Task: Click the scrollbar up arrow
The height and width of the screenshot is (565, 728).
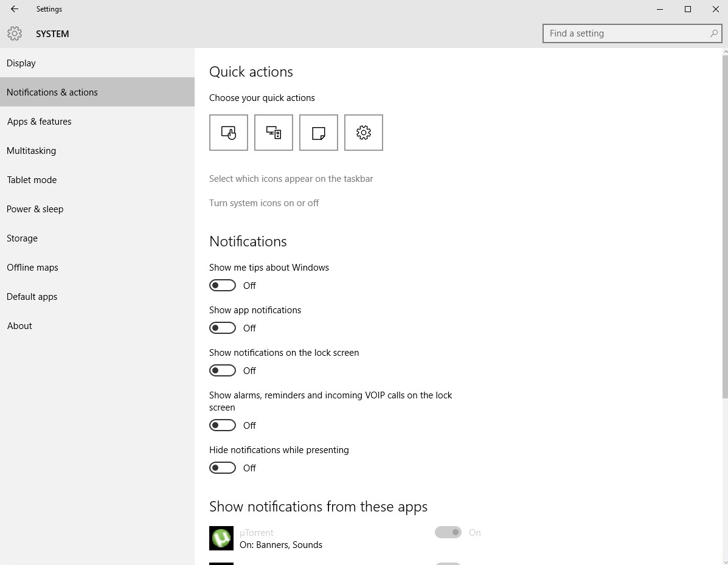Action: (x=725, y=52)
